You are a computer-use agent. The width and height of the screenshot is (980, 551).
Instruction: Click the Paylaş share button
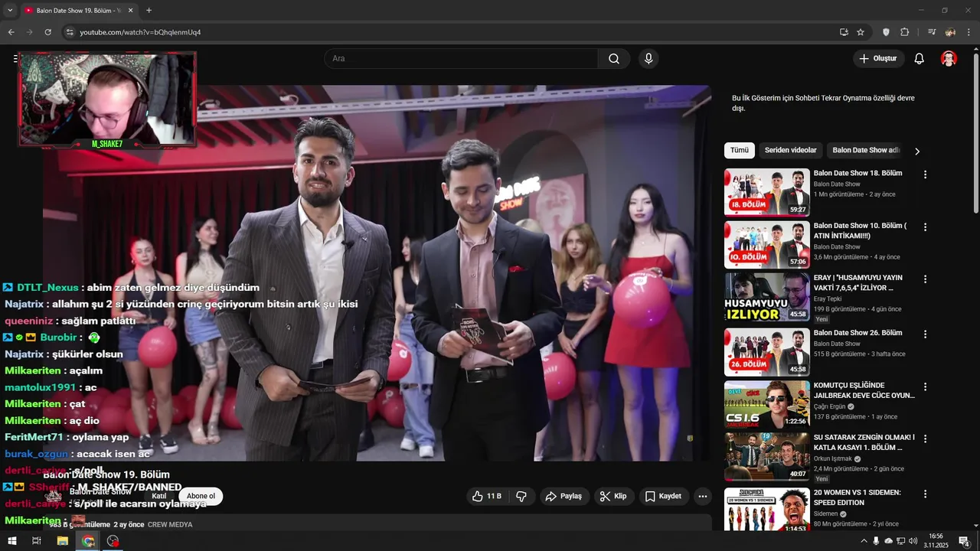(x=563, y=496)
